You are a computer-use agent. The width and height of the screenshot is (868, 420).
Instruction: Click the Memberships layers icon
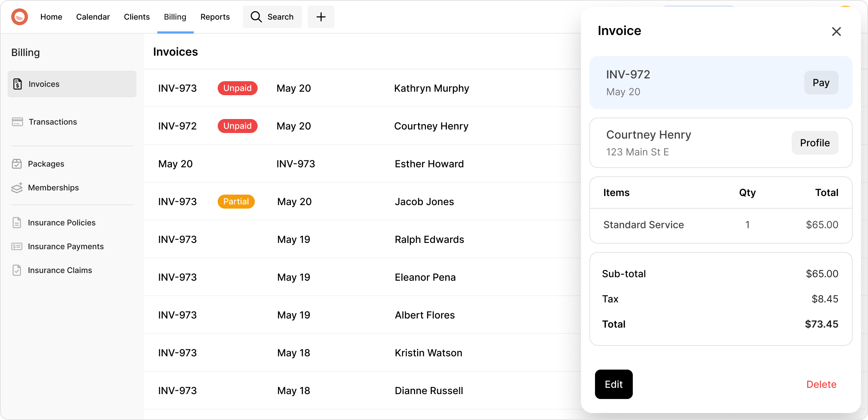[17, 188]
